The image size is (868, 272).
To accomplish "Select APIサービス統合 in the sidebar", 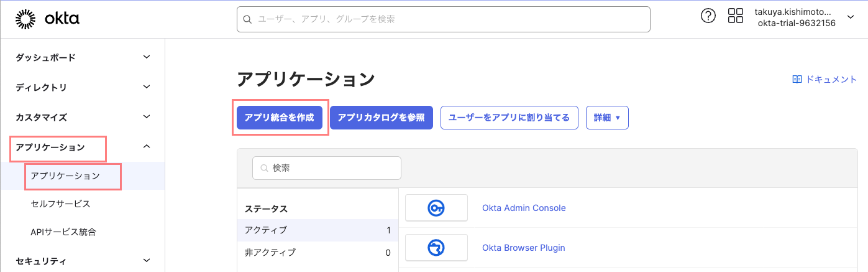I will pos(63,232).
